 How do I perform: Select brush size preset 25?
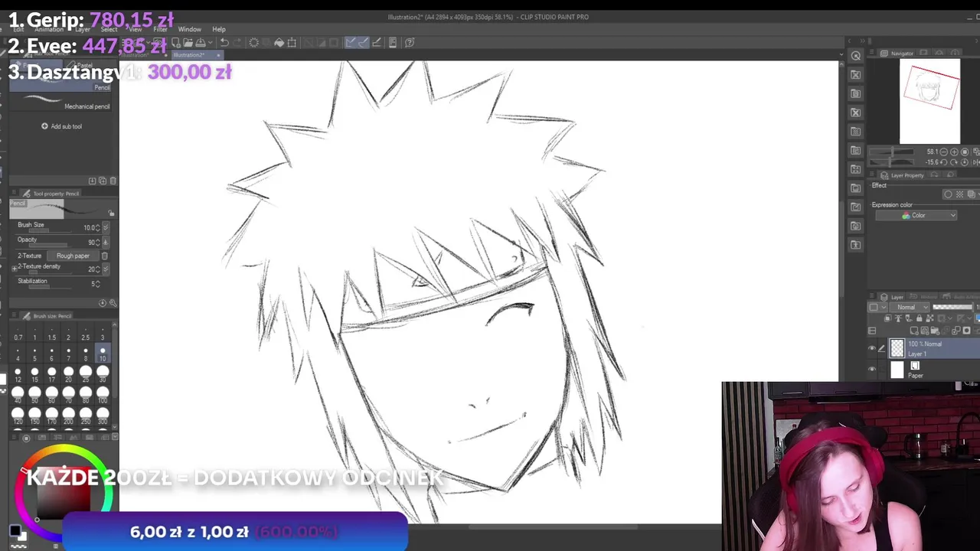pyautogui.click(x=86, y=376)
